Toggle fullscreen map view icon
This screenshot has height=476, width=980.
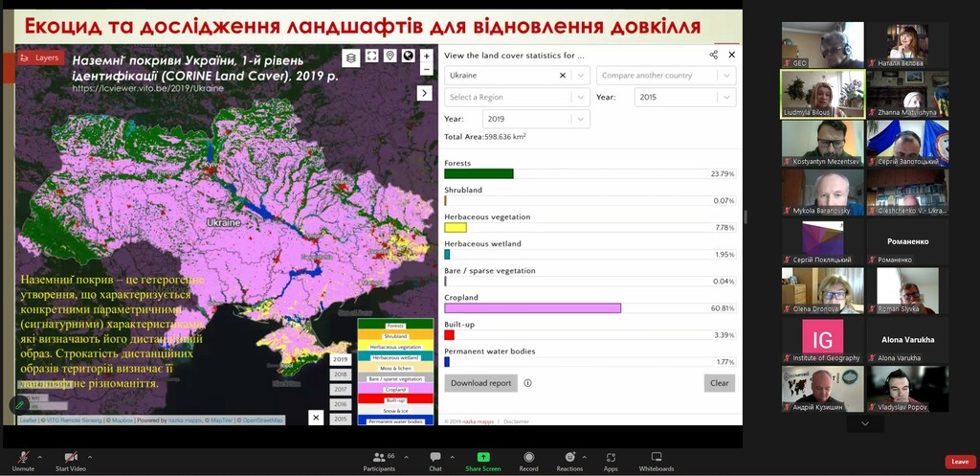coord(372,57)
